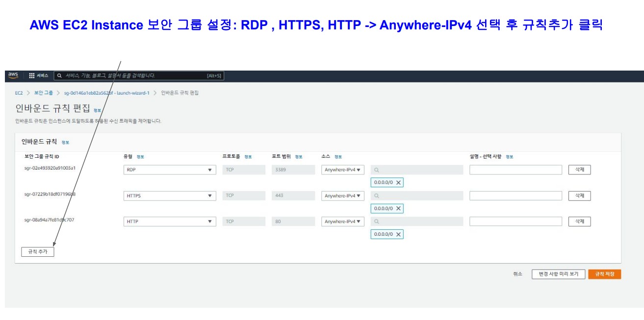Click the source search field in HTTPS row

[417, 196]
